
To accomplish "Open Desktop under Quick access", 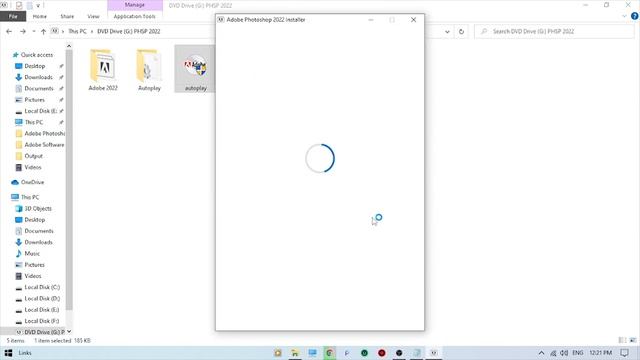I will (35, 66).
